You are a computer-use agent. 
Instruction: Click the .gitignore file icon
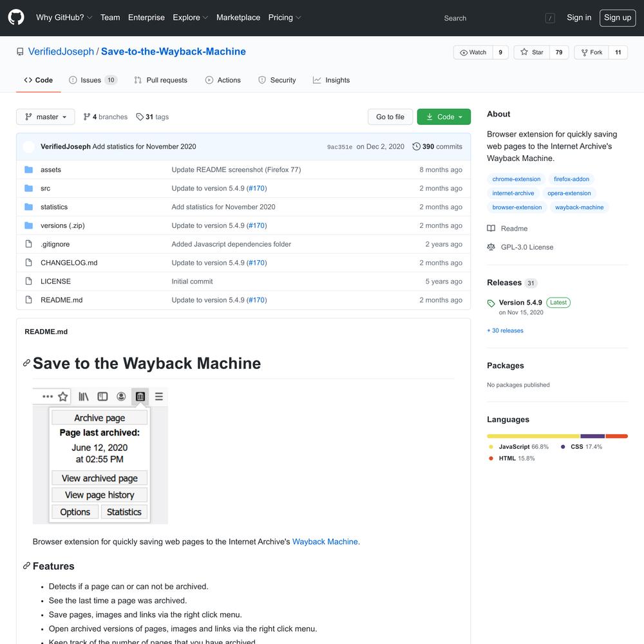pyautogui.click(x=28, y=244)
